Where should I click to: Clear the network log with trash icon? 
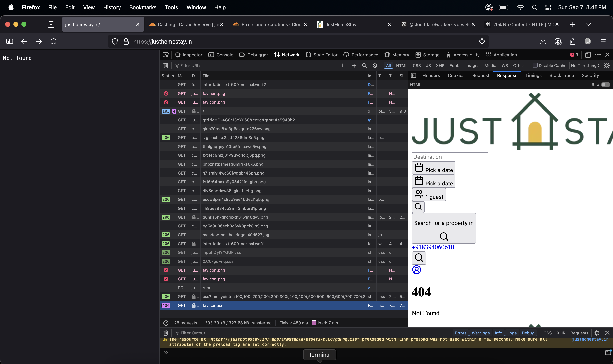click(x=166, y=65)
